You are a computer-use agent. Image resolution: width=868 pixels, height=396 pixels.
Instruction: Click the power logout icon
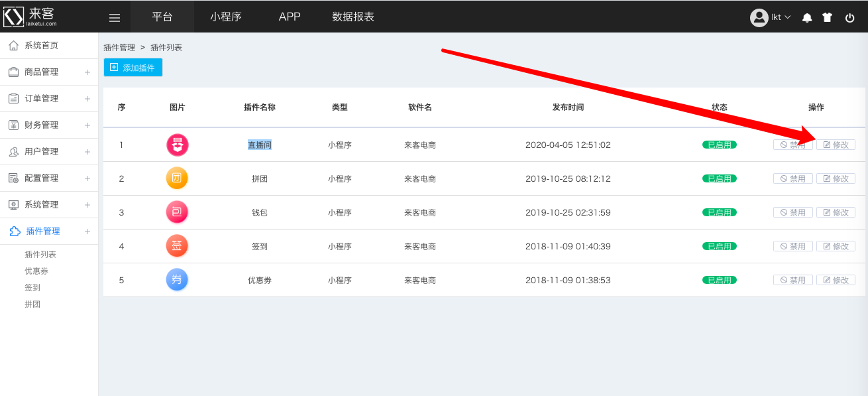point(850,18)
